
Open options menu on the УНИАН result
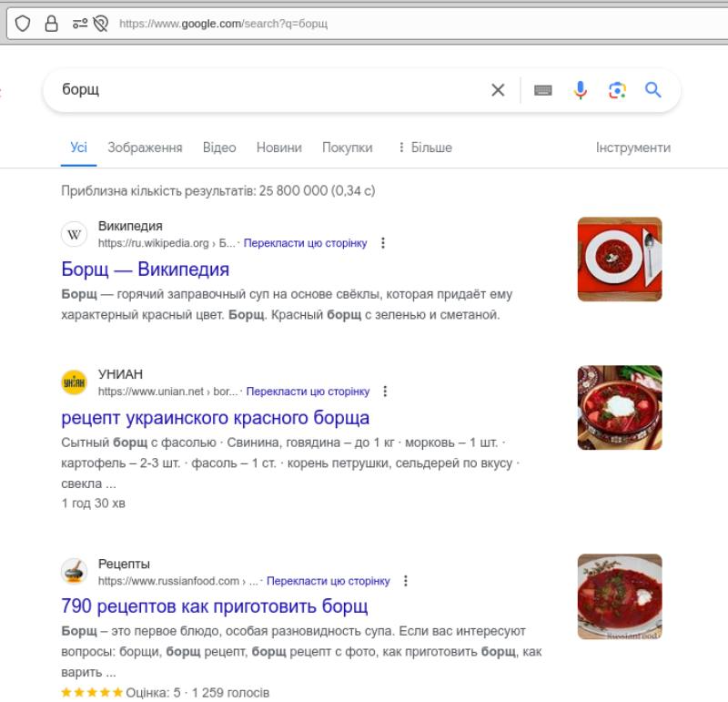tap(384, 392)
